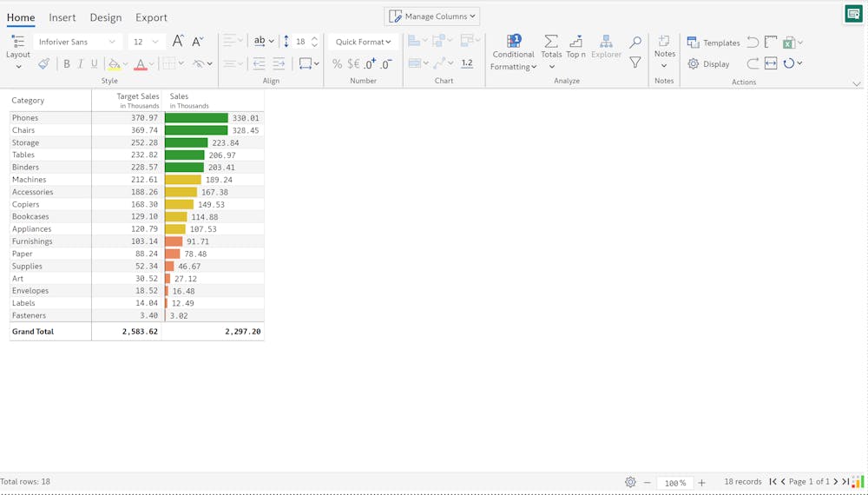
Task: Apply percent number format
Action: pyautogui.click(x=337, y=63)
